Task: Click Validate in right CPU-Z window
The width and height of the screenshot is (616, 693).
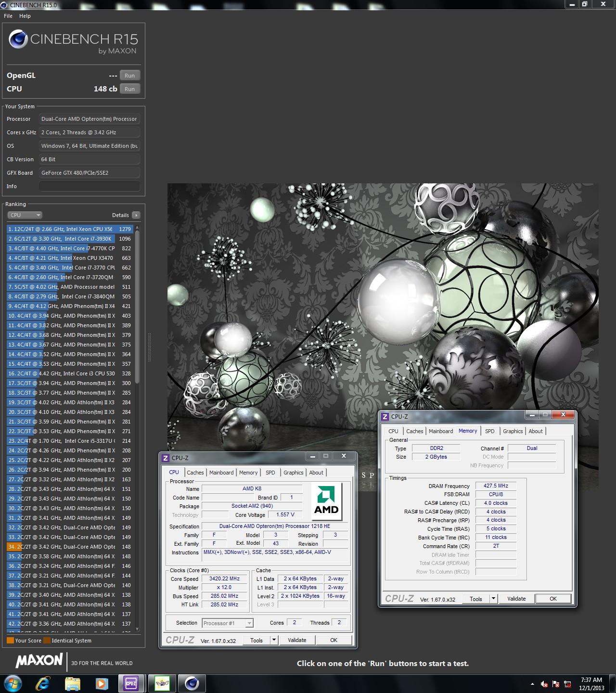Action: tap(516, 599)
